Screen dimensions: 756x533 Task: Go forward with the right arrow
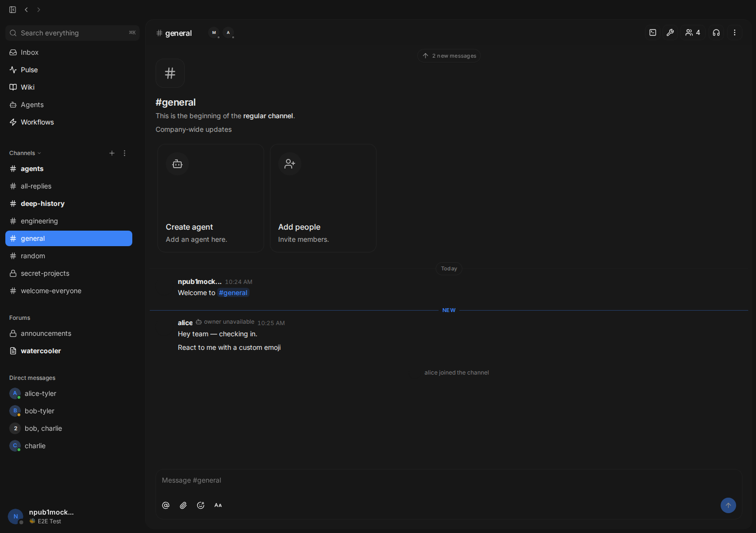39,10
